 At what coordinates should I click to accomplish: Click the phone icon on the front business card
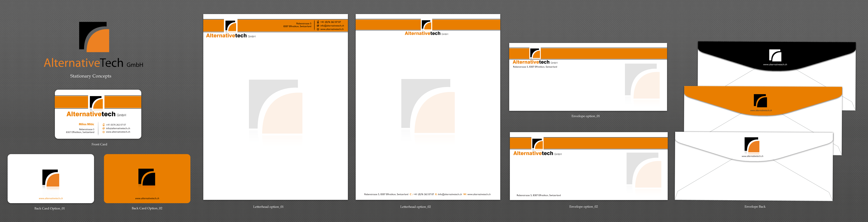pos(103,125)
